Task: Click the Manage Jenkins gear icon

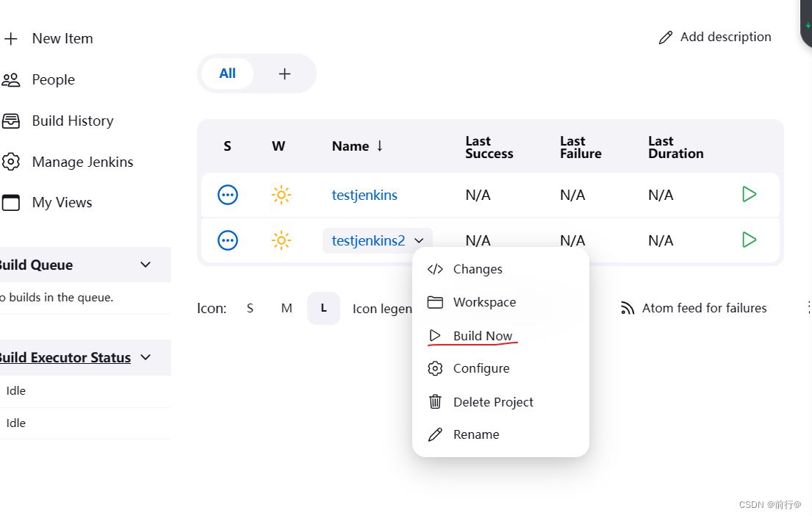Action: tap(11, 162)
